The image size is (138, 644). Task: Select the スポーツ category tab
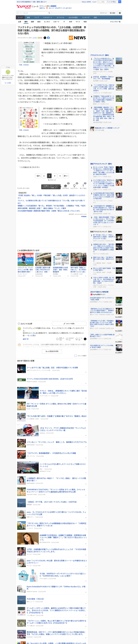click(x=56, y=22)
